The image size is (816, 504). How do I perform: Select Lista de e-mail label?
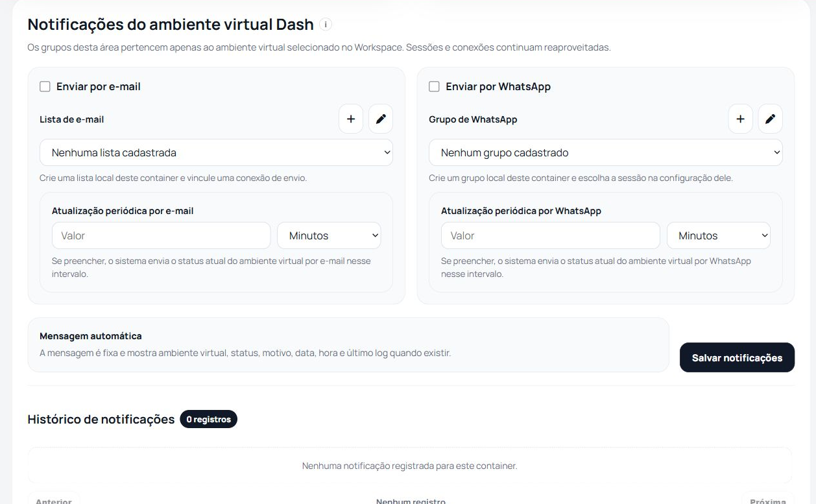pyautogui.click(x=72, y=119)
